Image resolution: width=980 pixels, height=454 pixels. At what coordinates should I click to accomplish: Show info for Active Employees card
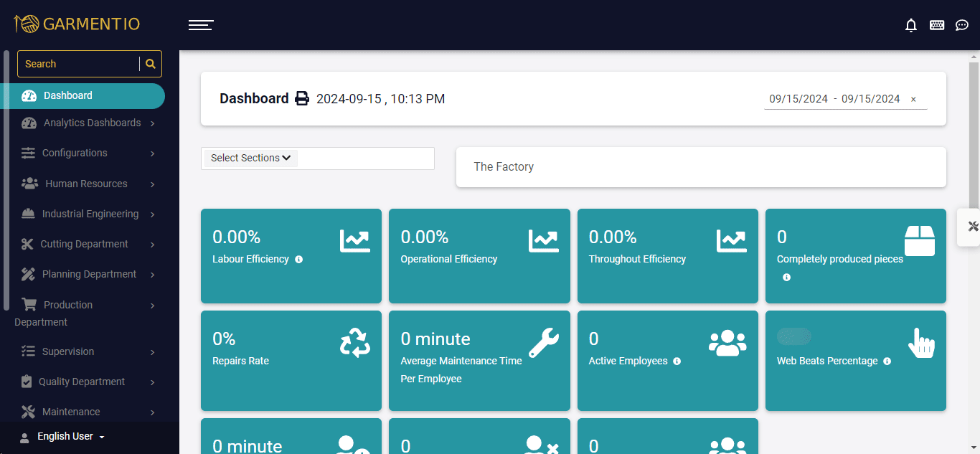coord(677,361)
